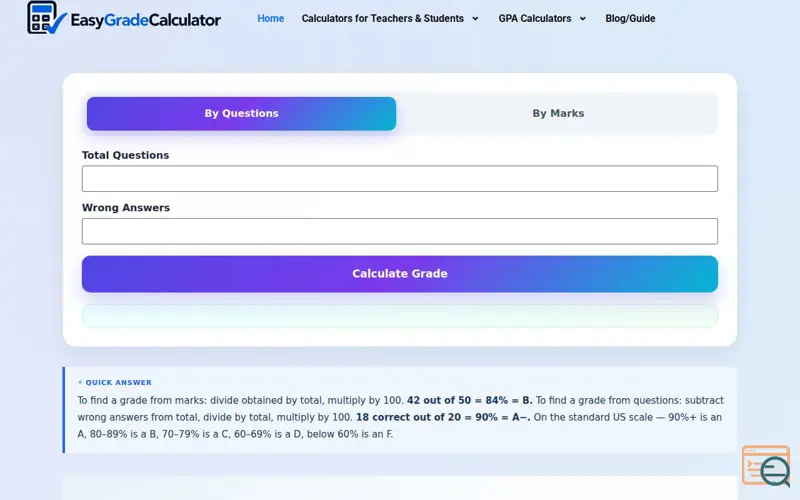This screenshot has height=500, width=800.
Task: Click the Calculate Grade button
Action: pos(400,274)
